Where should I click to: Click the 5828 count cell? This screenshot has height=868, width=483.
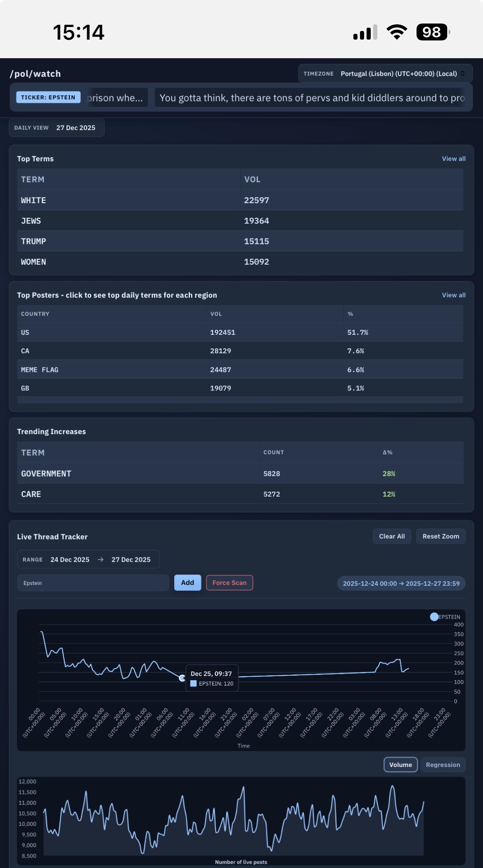[272, 473]
